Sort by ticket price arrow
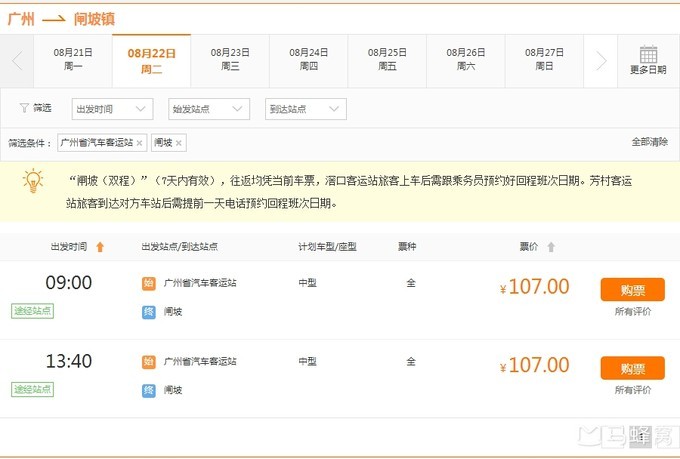Viewport: 680px width, 459px height. pyautogui.click(x=551, y=247)
